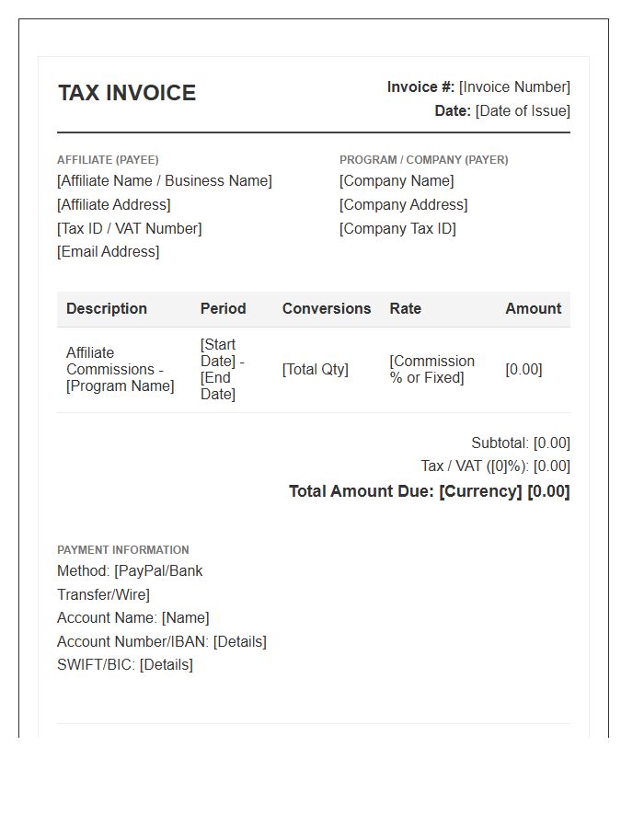Click the TAX INVOICE heading
This screenshot has width=644, height=828.
(127, 93)
